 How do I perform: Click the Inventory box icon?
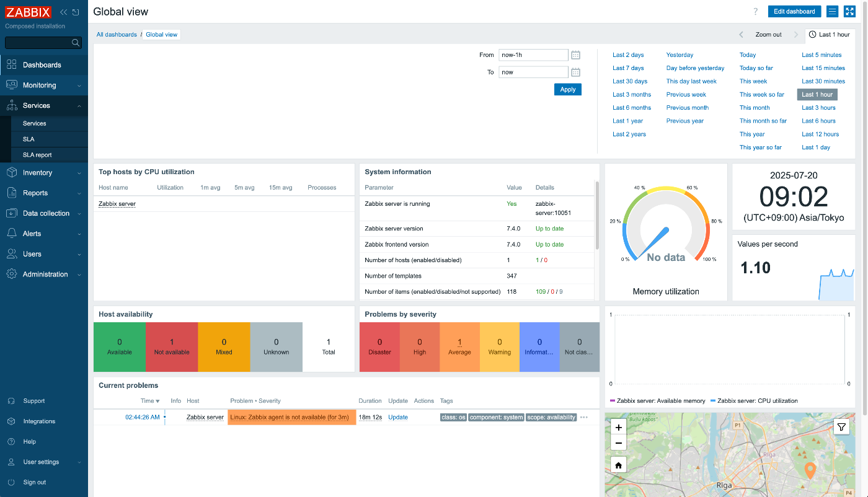point(12,172)
